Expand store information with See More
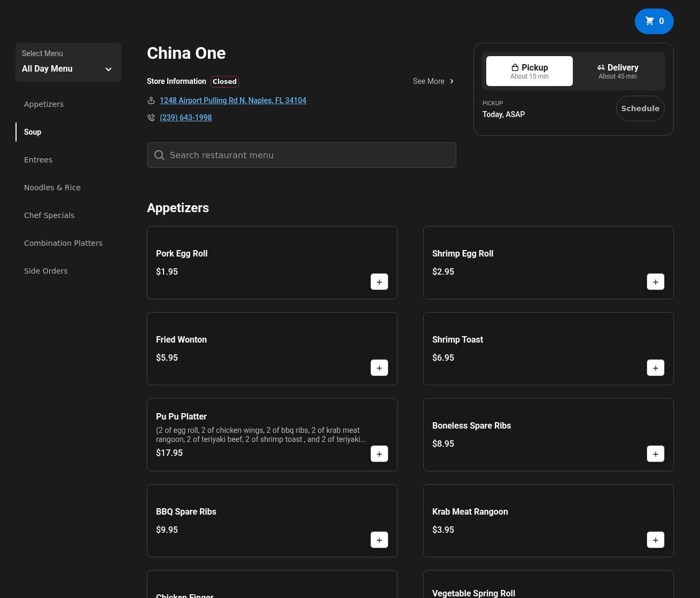This screenshot has width=700, height=598. (433, 81)
